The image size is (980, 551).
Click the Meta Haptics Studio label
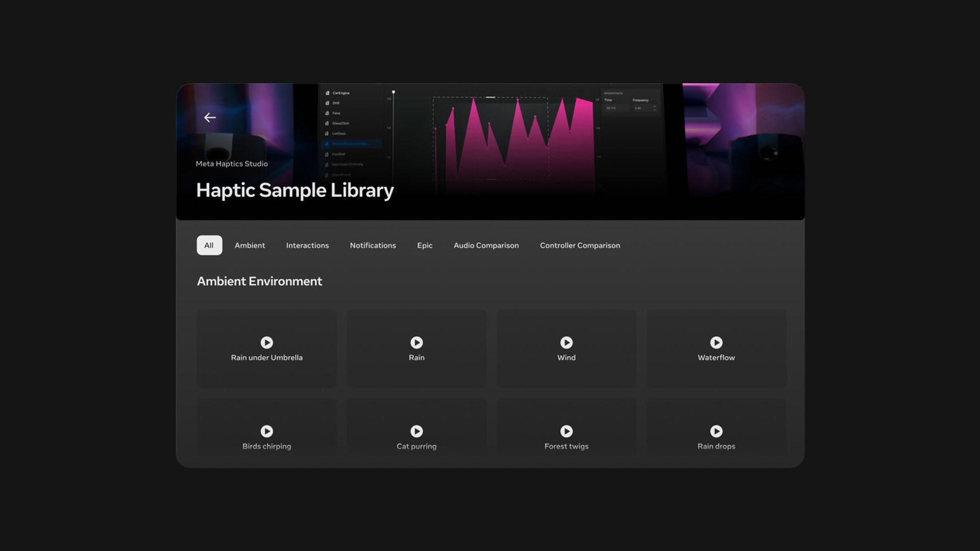232,164
